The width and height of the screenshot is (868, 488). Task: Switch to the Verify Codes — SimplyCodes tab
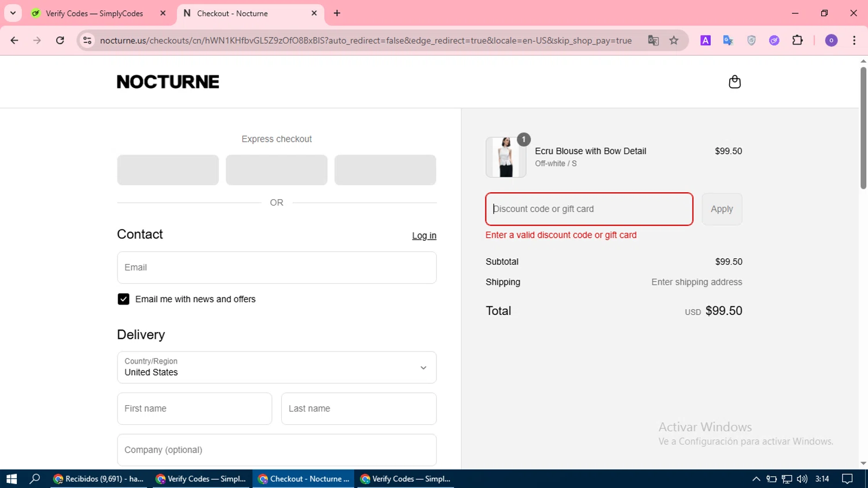tap(94, 13)
